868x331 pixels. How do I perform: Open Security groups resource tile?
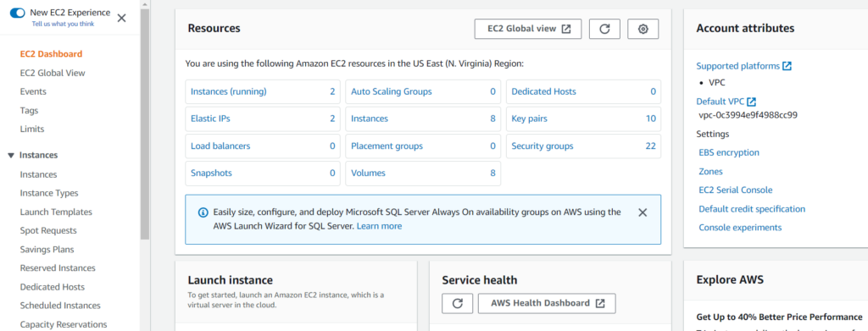[x=583, y=146]
